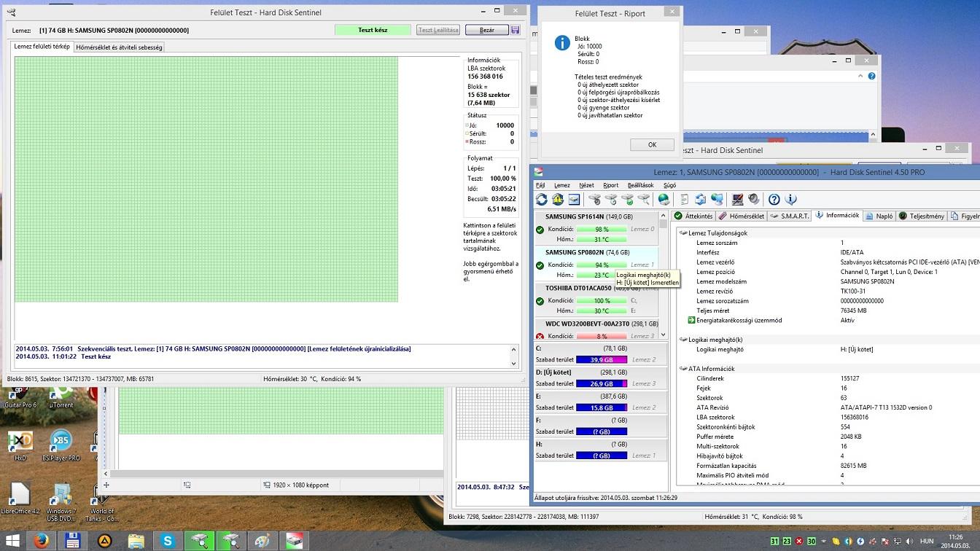Switch to the S.M.A.R.T. tab

pos(790,216)
